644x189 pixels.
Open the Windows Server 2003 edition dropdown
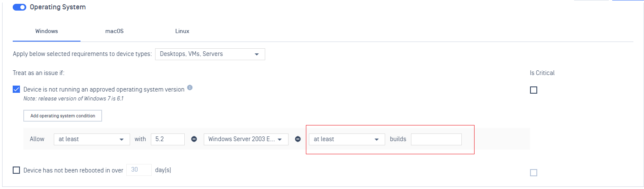(246, 139)
